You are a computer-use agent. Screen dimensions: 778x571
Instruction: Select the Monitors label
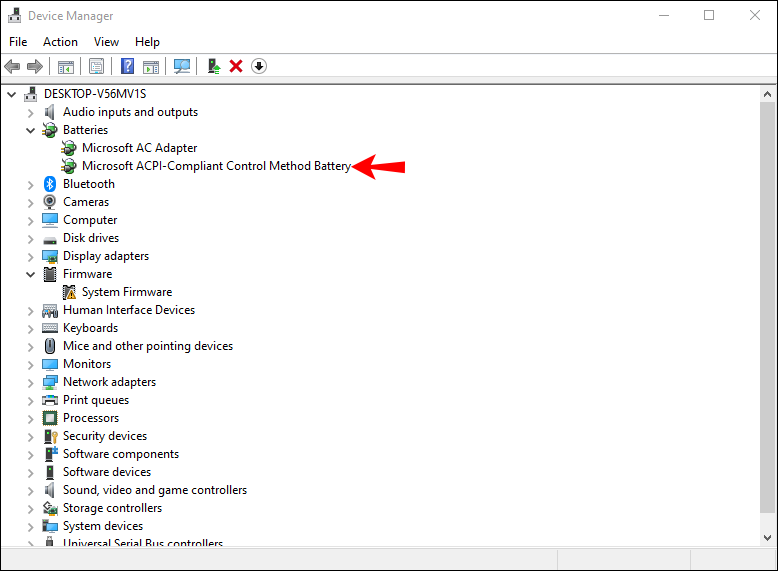pos(87,364)
